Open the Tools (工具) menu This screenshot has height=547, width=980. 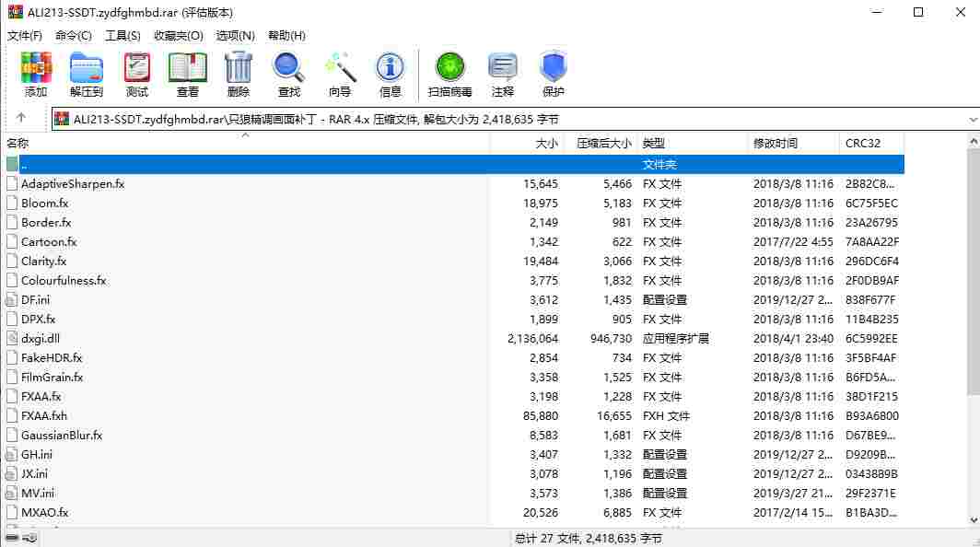click(122, 36)
